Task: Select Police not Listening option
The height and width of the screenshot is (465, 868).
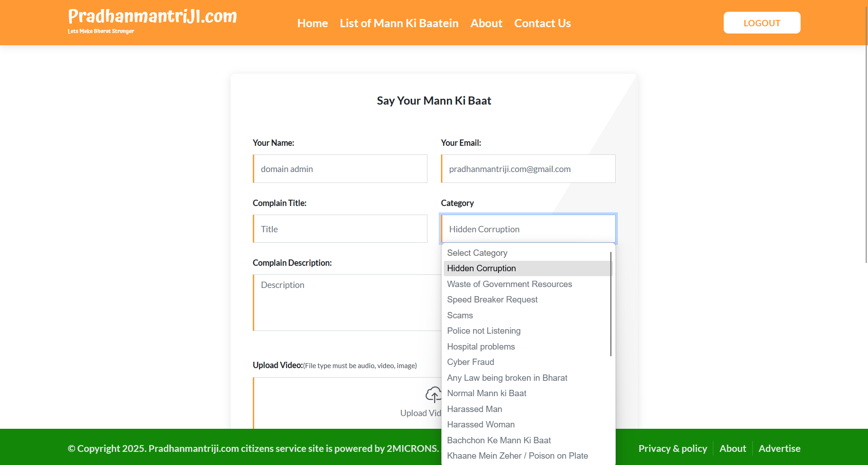Action: click(x=484, y=331)
